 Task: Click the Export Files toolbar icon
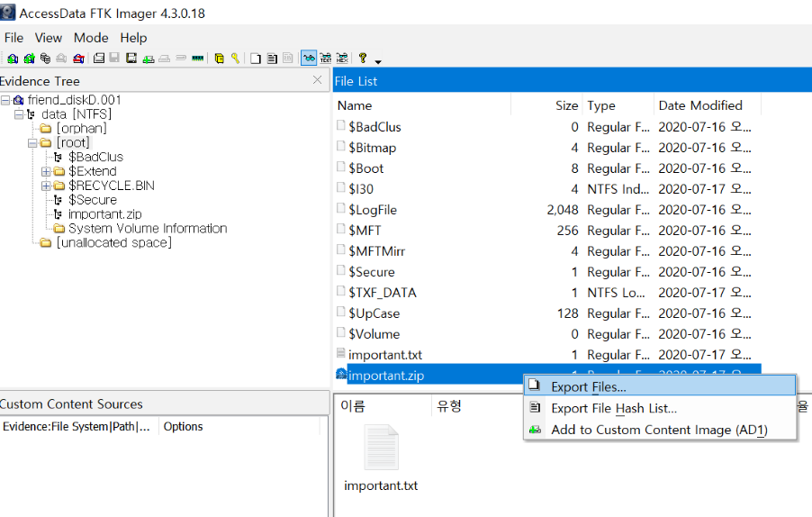[x=256, y=59]
